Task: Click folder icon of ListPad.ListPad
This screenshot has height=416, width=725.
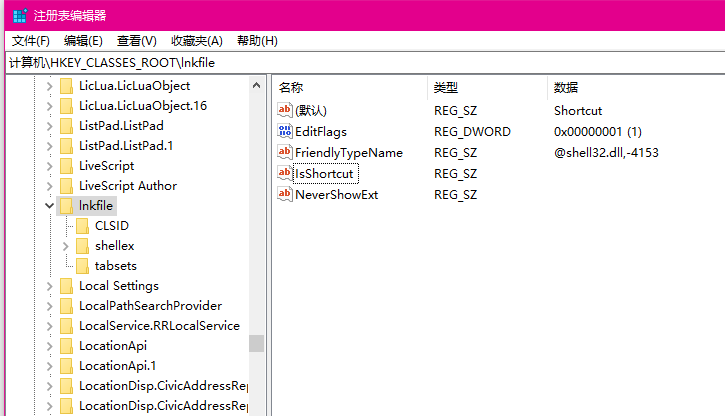Action: [x=67, y=126]
